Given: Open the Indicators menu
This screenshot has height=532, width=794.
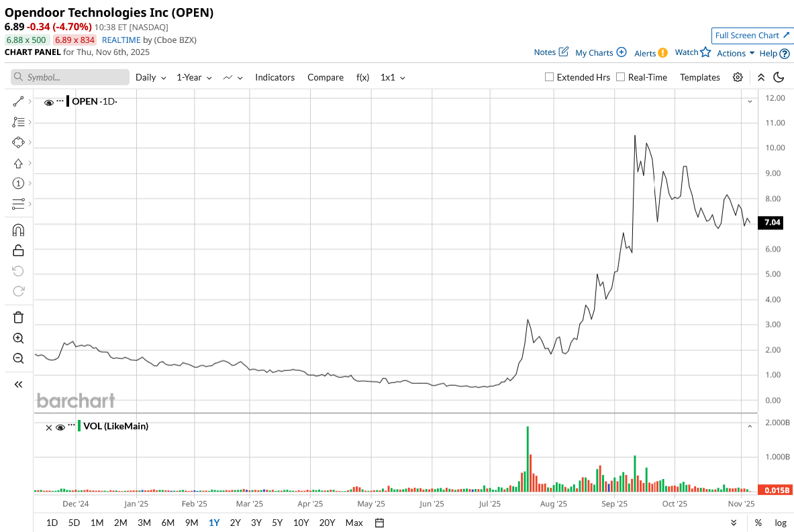Looking at the screenshot, I should coord(275,77).
